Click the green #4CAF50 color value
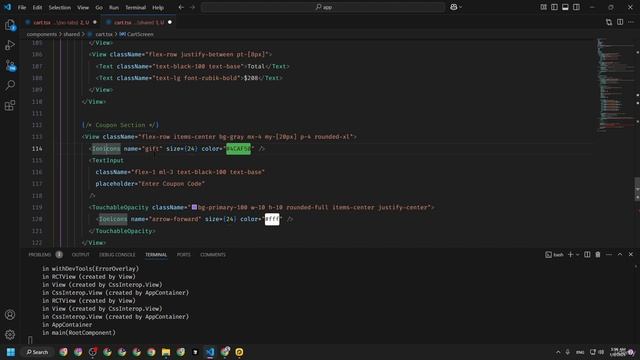The width and height of the screenshot is (640, 360). 238,149
